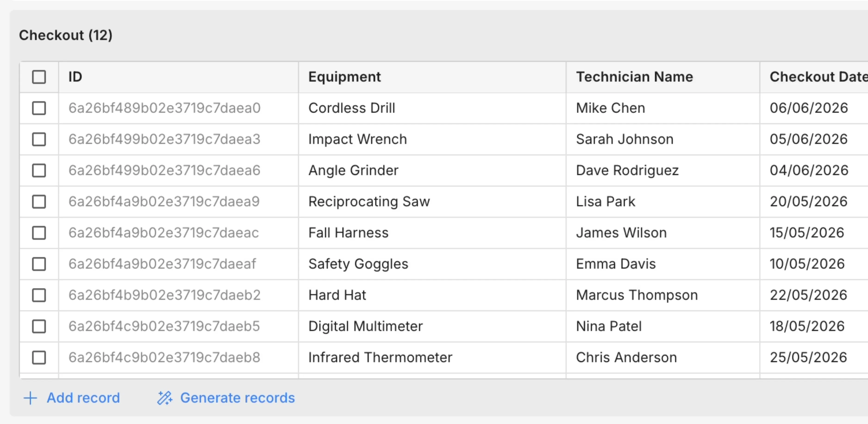Toggle the select-all checkbox in the header
Screen dimensions: 868x424
39,77
